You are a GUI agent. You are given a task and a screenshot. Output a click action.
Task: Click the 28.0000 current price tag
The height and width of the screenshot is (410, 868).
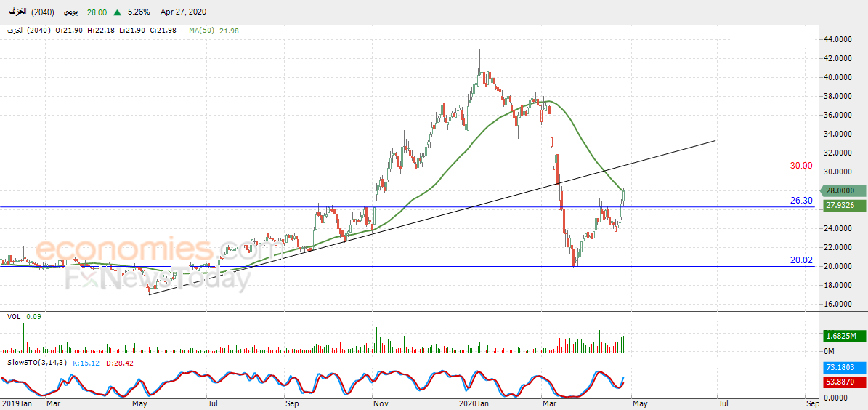[x=843, y=190]
